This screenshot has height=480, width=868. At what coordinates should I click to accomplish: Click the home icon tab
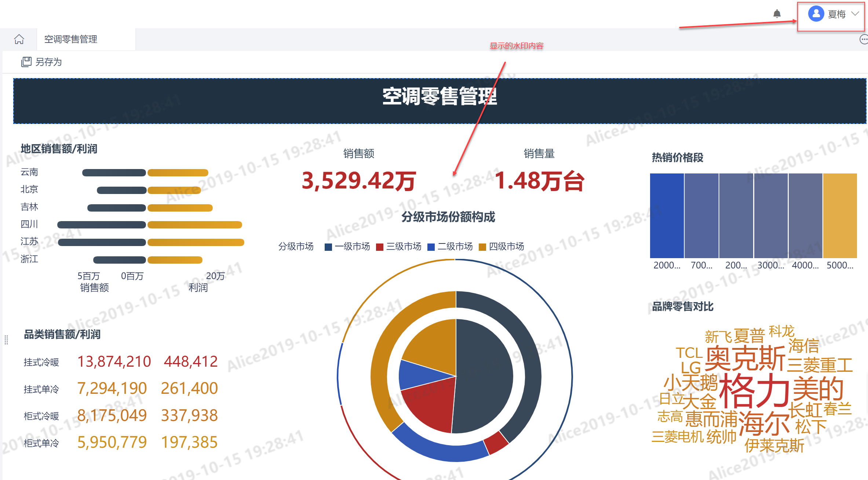tap(19, 39)
